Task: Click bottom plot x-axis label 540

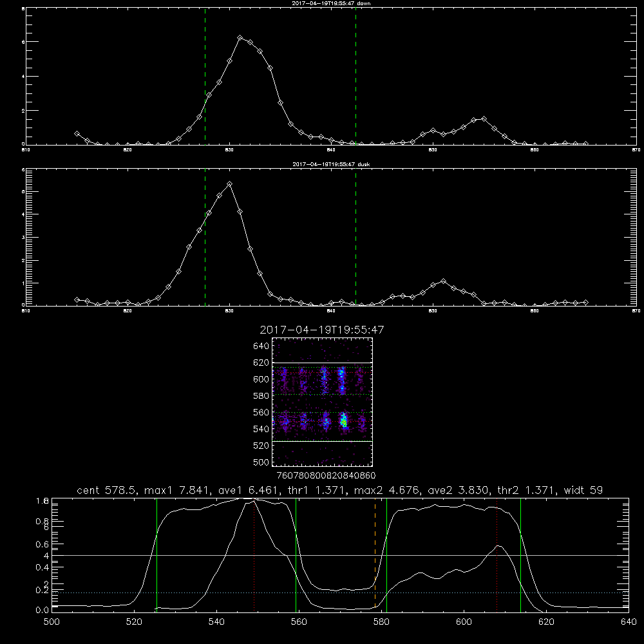Action: 216,622
